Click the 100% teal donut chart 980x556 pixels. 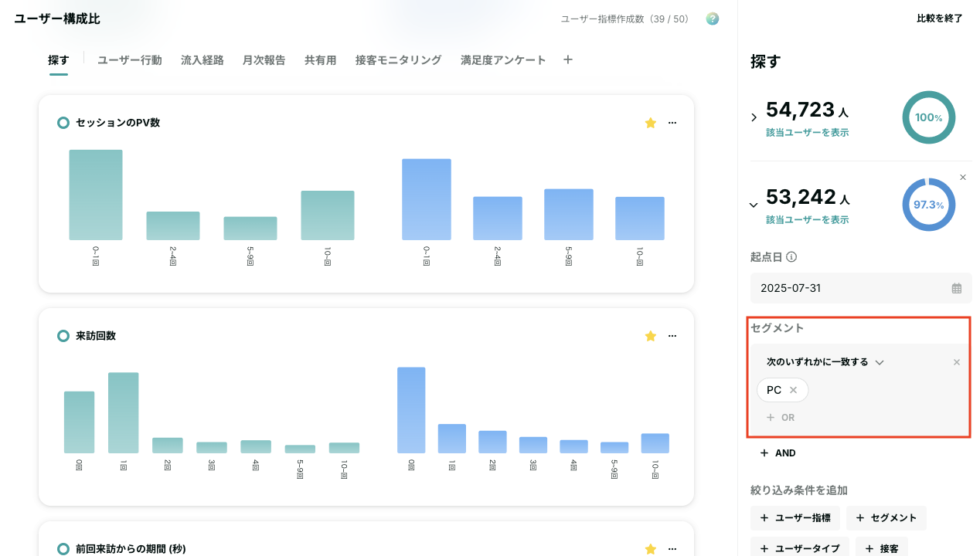pyautogui.click(x=929, y=117)
